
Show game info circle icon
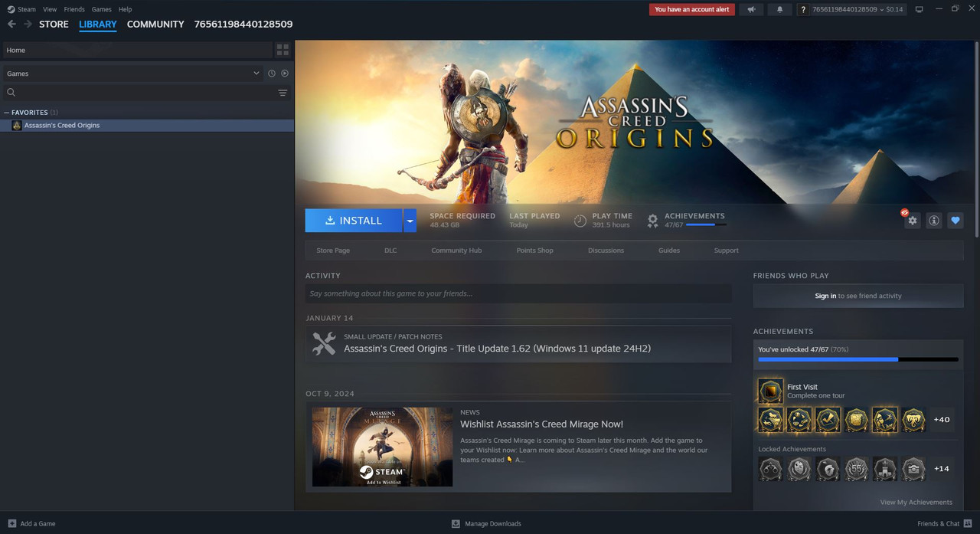[x=934, y=221]
